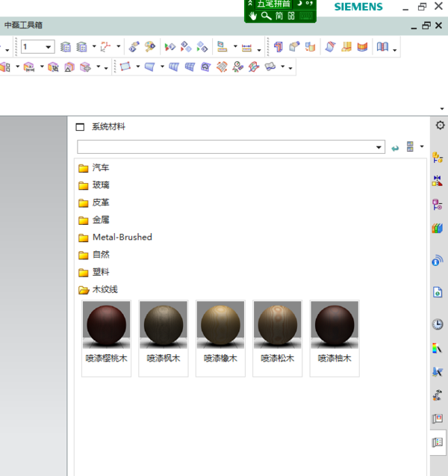Click the open-book icon in the top toolbar
The height and width of the screenshot is (476, 448).
382,47
